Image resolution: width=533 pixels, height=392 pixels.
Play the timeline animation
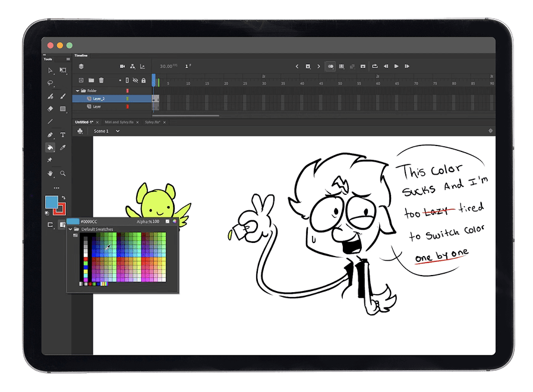pyautogui.click(x=396, y=67)
